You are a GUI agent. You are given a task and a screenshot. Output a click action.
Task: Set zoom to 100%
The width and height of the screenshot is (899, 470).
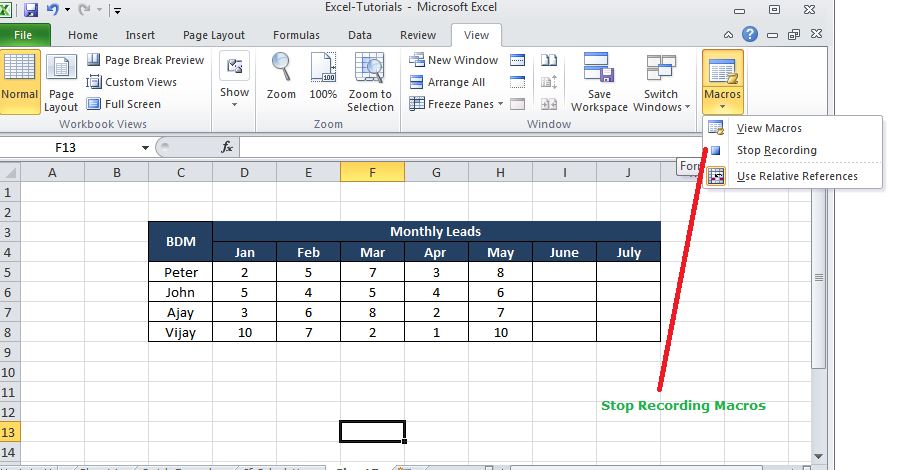pyautogui.click(x=323, y=76)
